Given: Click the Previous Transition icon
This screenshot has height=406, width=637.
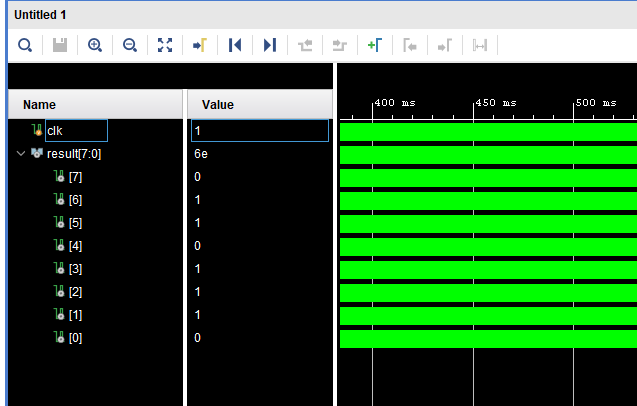Looking at the screenshot, I should click(305, 45).
